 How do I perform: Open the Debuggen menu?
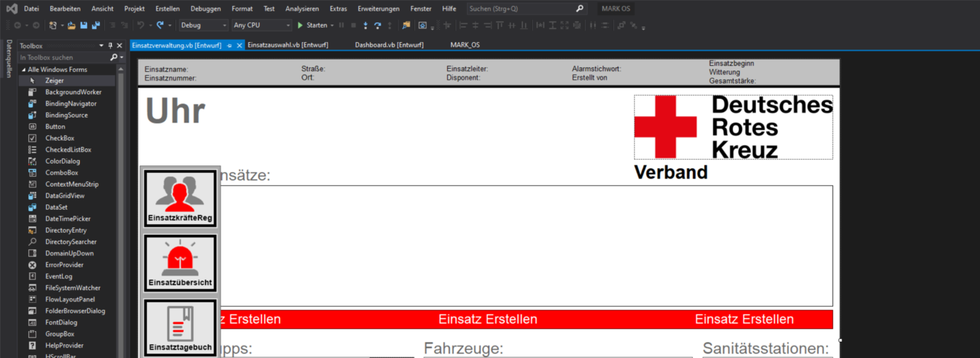pyautogui.click(x=206, y=8)
